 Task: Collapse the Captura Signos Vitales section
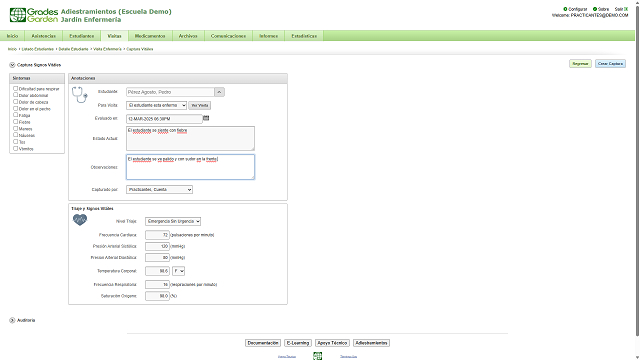pos(12,65)
